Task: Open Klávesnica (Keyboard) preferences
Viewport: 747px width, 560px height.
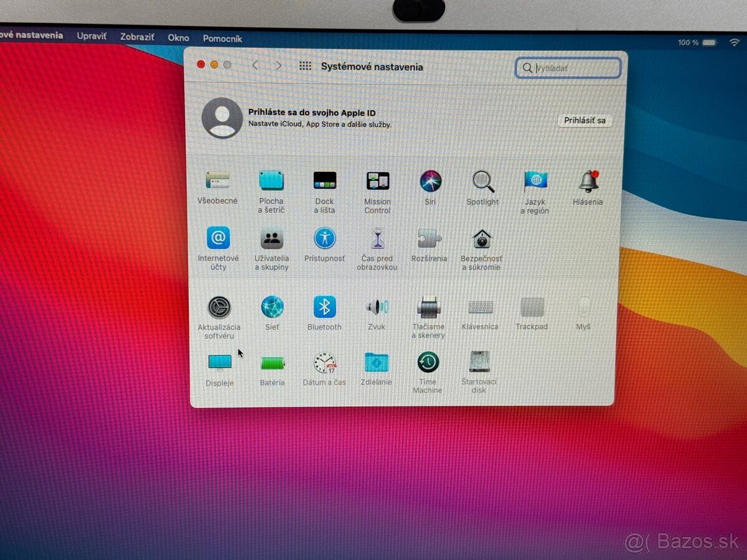Action: 480,306
